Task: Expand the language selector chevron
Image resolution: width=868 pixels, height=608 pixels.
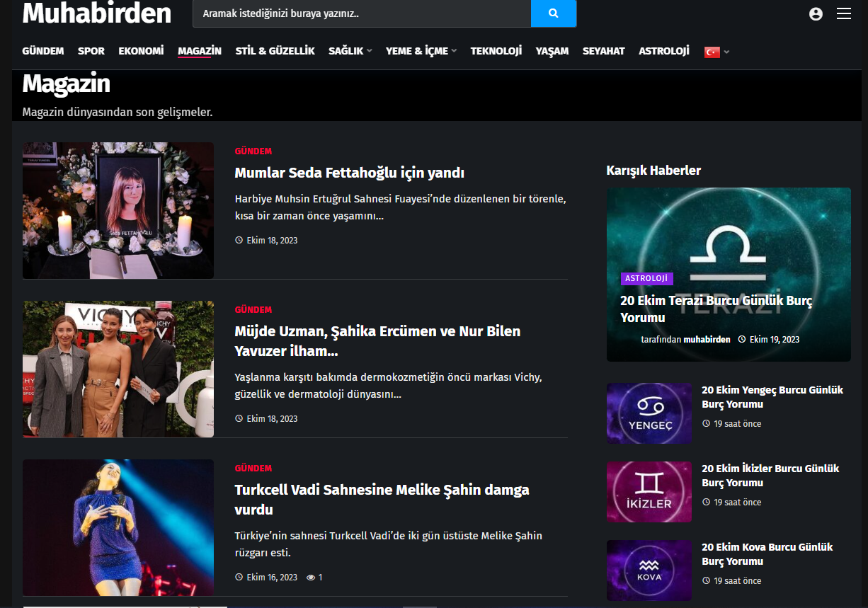Action: (x=726, y=52)
